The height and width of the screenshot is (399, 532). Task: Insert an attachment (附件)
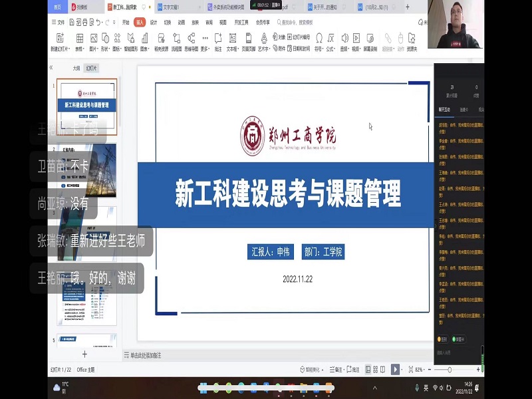279,49
